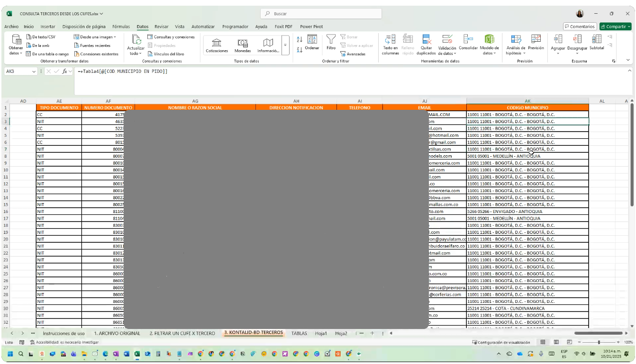This screenshot has height=364, width=636.
Task: Sort ascending with the A-Z icon
Action: [299, 39]
